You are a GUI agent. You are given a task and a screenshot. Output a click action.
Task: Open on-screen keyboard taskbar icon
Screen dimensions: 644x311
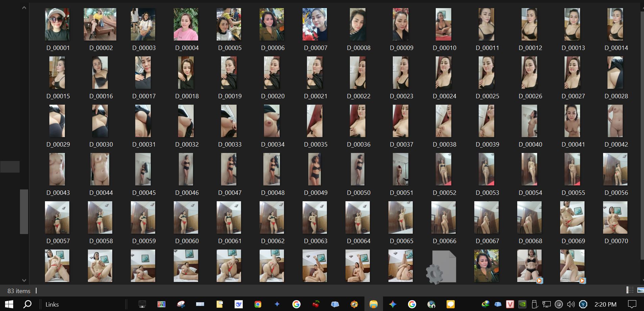tap(200, 304)
